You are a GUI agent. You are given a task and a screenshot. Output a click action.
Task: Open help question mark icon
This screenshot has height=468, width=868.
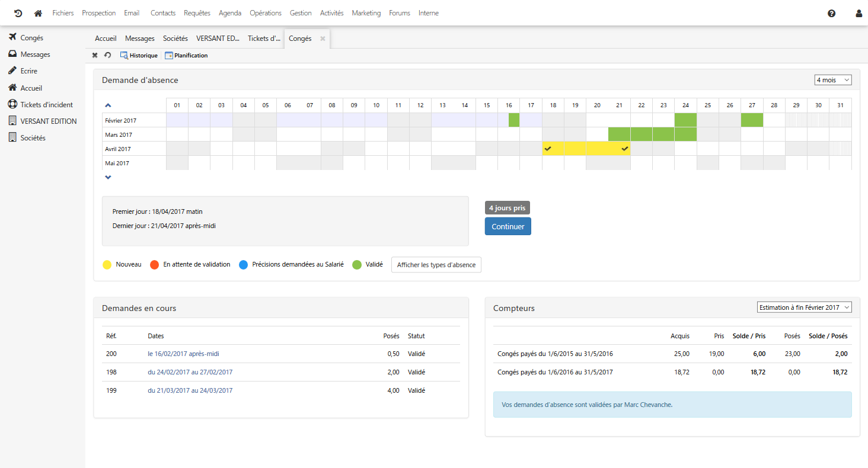pos(831,13)
